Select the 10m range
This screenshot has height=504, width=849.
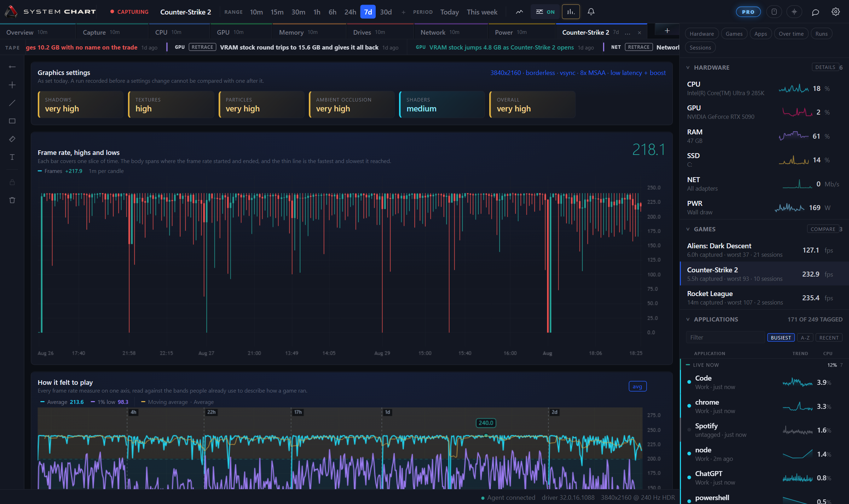click(256, 12)
